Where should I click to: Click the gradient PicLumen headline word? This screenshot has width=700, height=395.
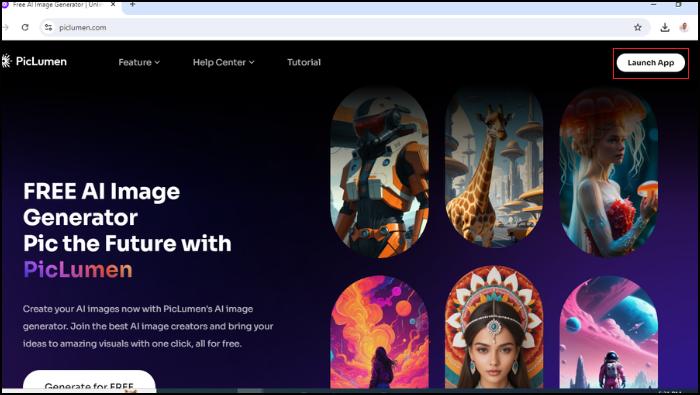point(78,270)
